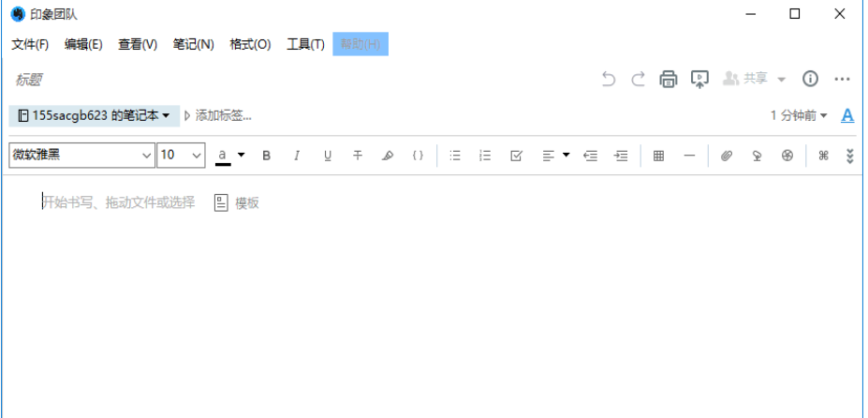The width and height of the screenshot is (868, 418).
Task: Attach a file with the paperclip icon
Action: click(727, 156)
